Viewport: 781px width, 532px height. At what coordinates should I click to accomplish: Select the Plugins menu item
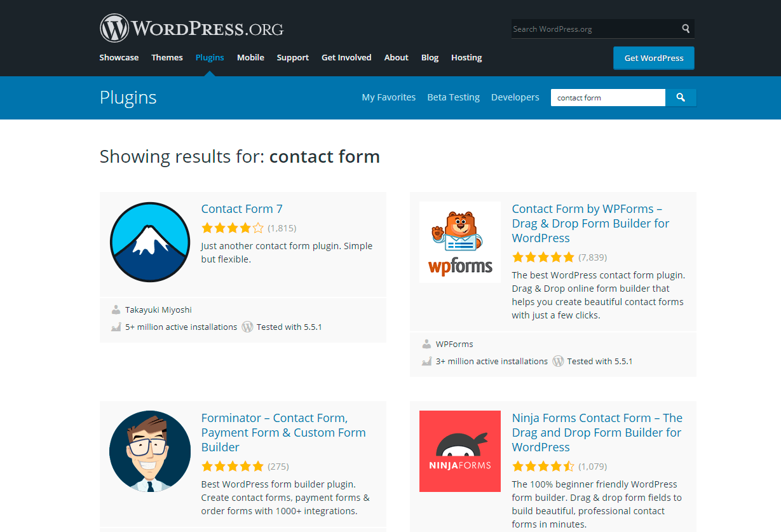pos(210,57)
